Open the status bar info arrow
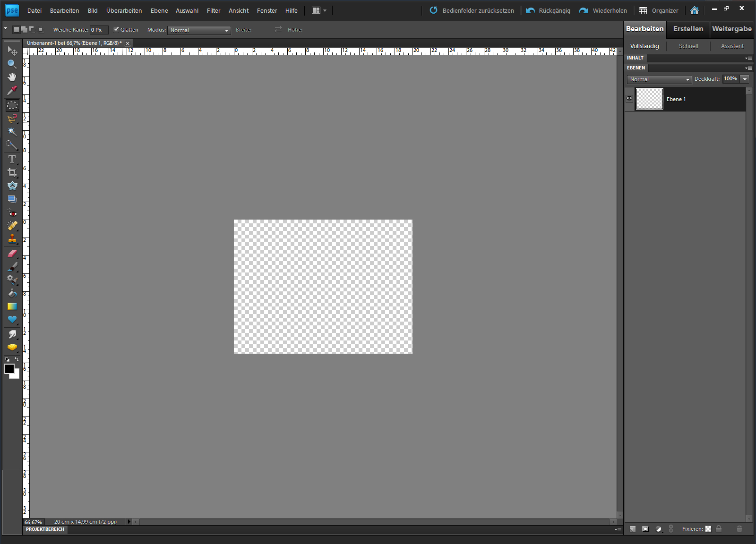Viewport: 756px width, 544px height. [x=129, y=522]
